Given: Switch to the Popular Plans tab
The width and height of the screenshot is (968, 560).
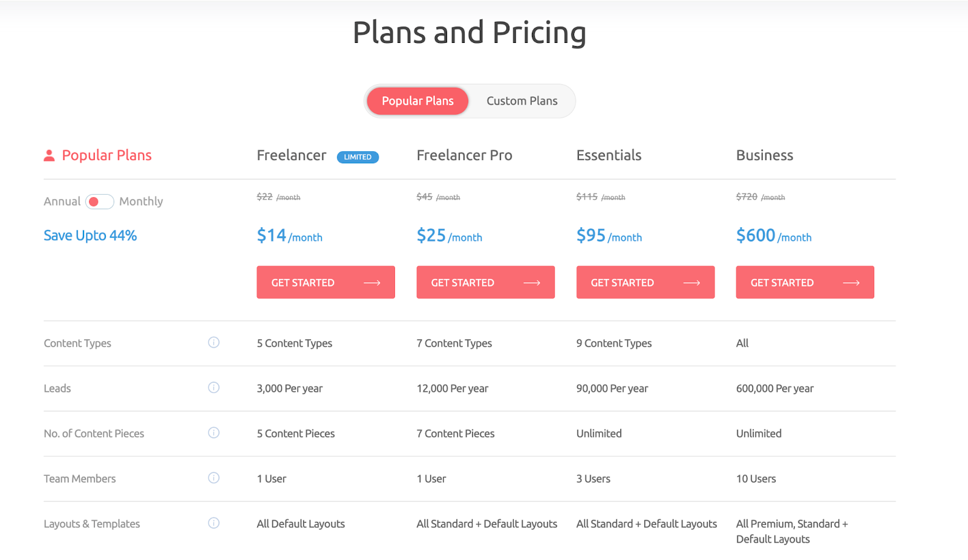Looking at the screenshot, I should pos(417,101).
